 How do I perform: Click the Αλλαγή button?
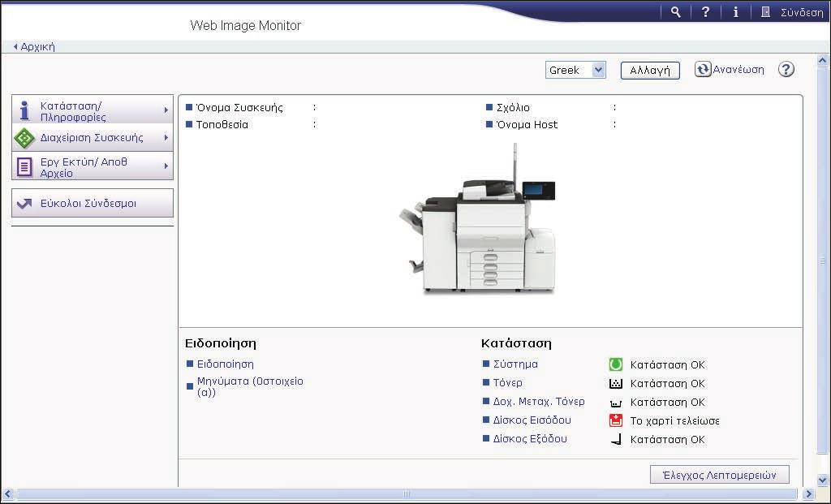click(650, 70)
